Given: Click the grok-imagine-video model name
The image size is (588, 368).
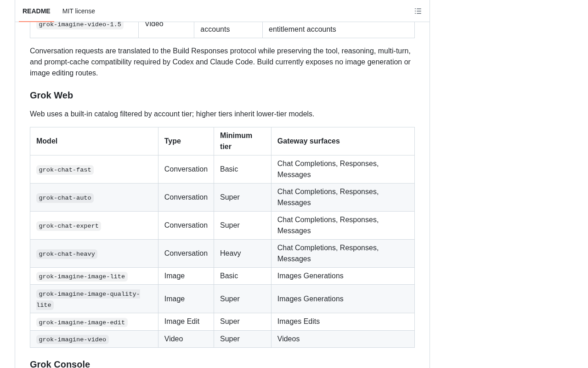Looking at the screenshot, I should point(72,339).
